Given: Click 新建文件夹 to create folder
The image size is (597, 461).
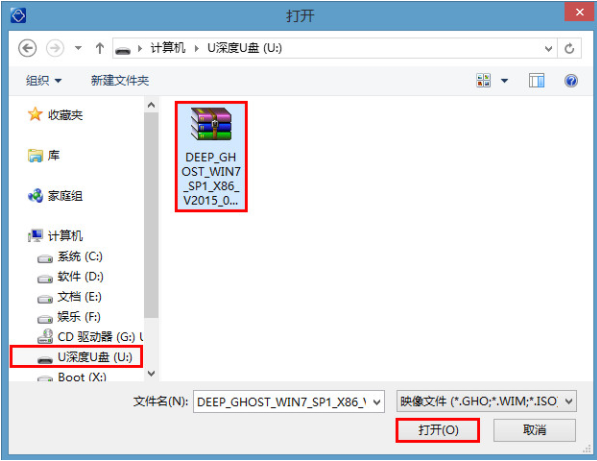Looking at the screenshot, I should tap(120, 81).
